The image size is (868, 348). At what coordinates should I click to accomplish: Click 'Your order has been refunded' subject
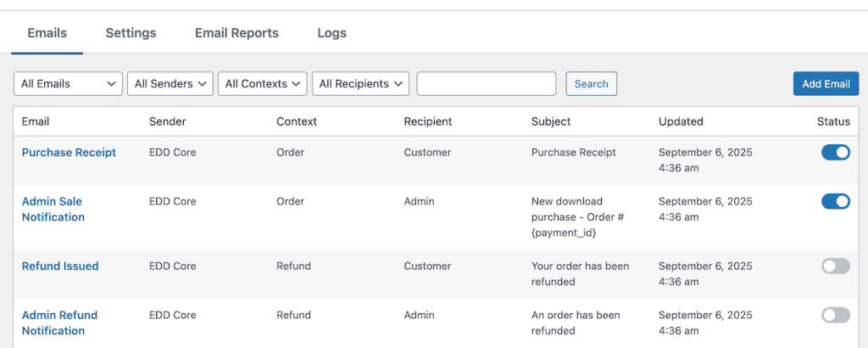[x=580, y=274]
